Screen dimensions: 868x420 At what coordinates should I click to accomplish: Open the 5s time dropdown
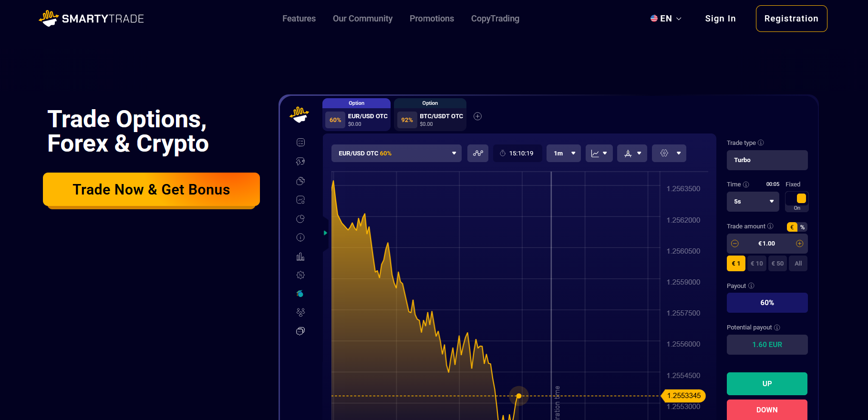[753, 202]
